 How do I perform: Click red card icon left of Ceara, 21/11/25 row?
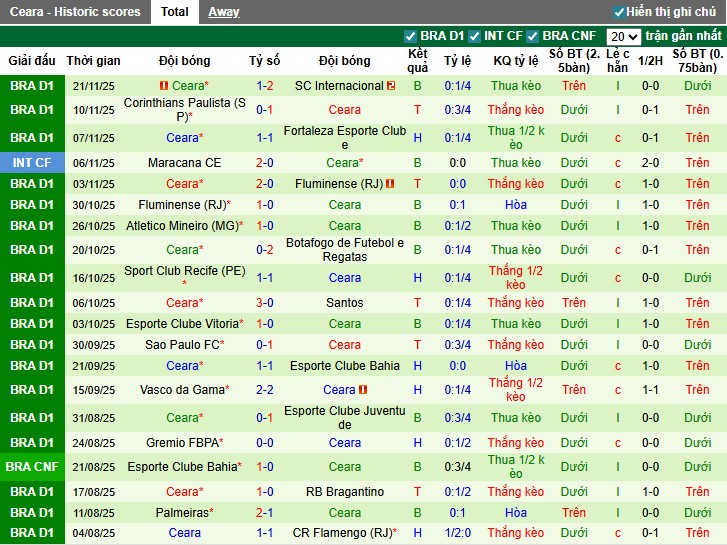(x=165, y=86)
